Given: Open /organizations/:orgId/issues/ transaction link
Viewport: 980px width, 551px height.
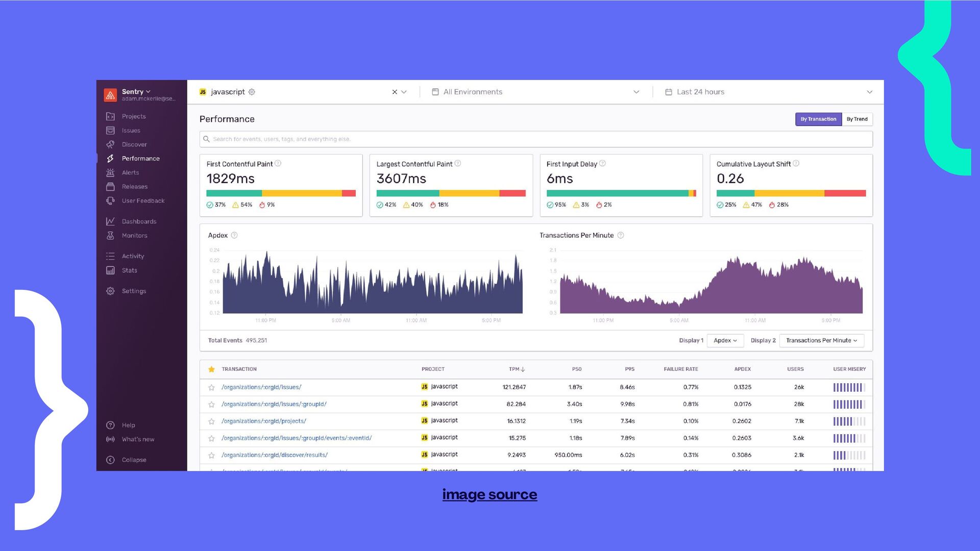Looking at the screenshot, I should (x=261, y=387).
